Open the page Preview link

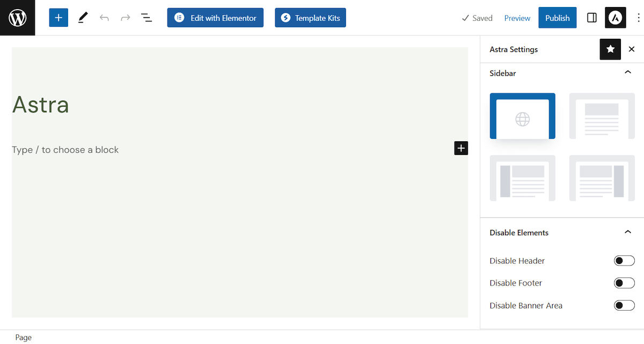point(517,17)
